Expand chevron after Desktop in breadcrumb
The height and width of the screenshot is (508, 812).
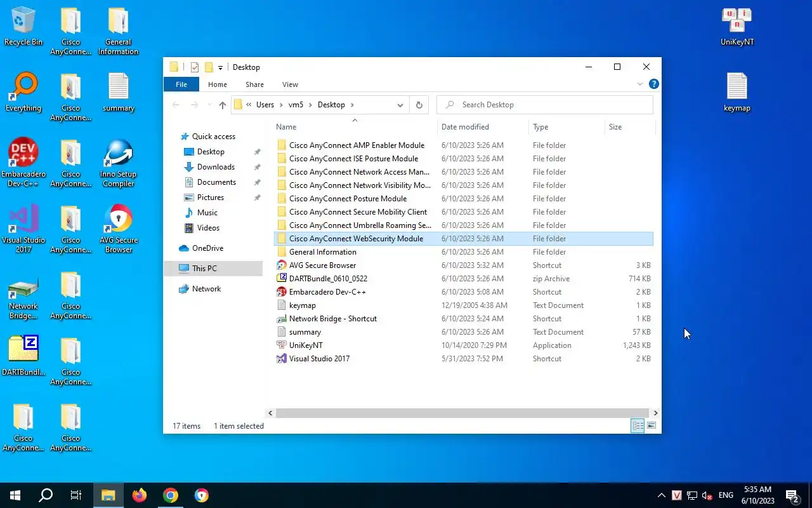pos(352,105)
